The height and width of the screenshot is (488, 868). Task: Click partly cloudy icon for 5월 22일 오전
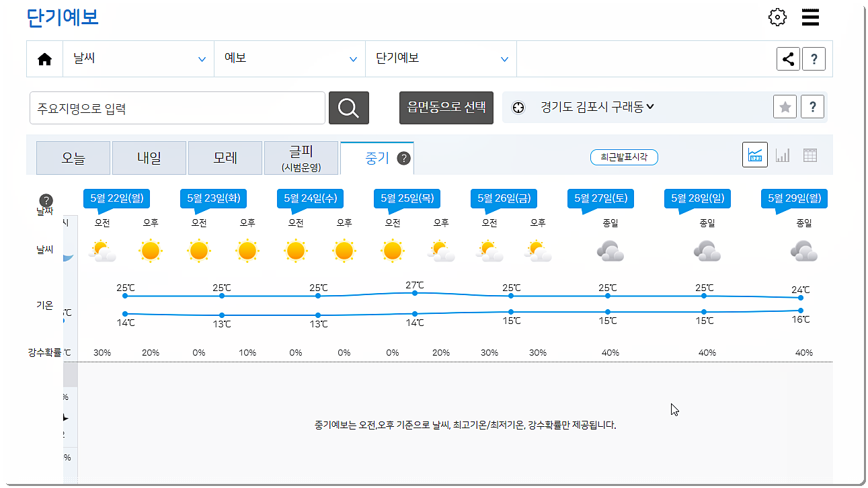(x=102, y=251)
